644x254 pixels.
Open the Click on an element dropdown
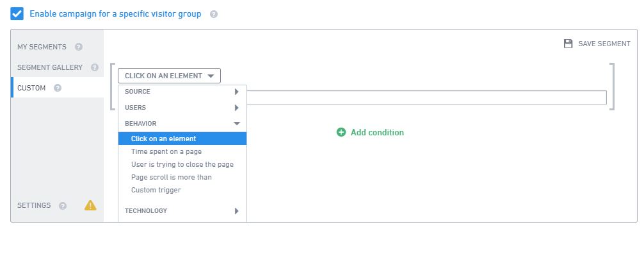(169, 76)
